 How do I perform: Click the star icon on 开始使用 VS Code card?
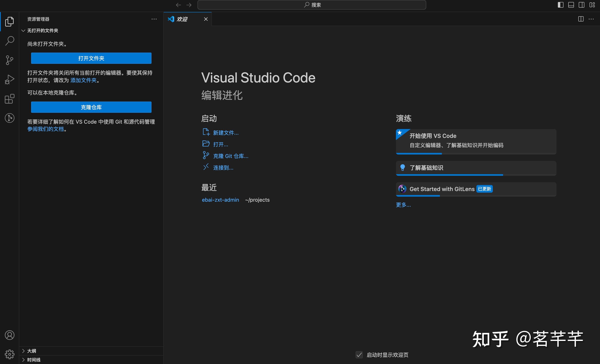400,133
